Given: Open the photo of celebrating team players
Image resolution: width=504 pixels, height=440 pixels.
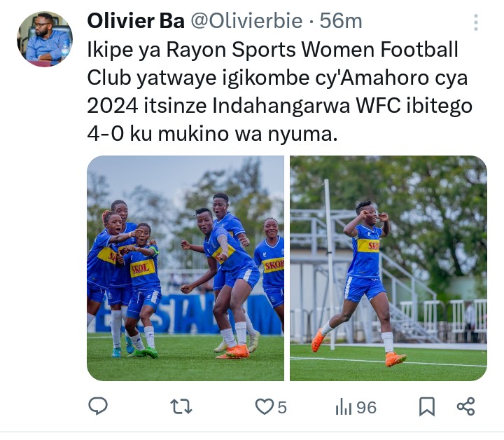Looking at the screenshot, I should [x=185, y=268].
